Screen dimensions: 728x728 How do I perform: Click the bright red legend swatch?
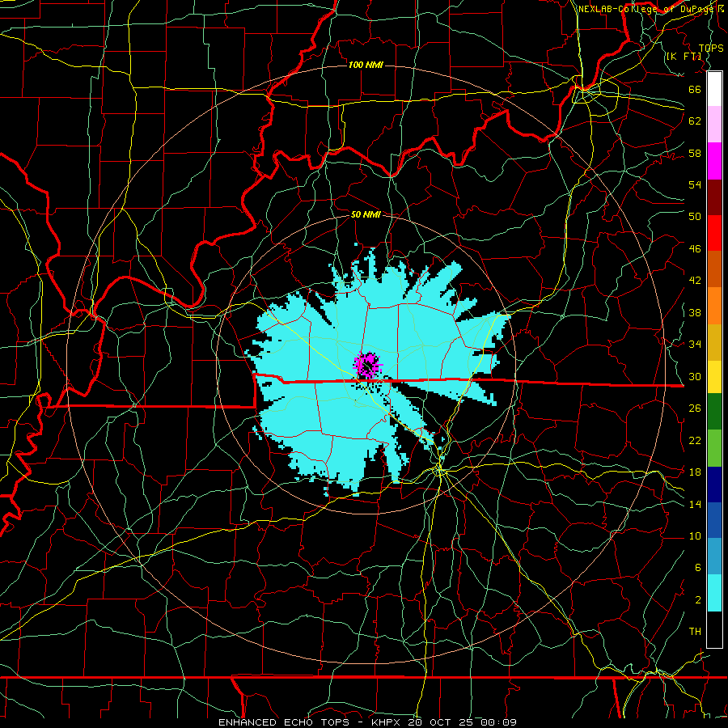point(714,233)
